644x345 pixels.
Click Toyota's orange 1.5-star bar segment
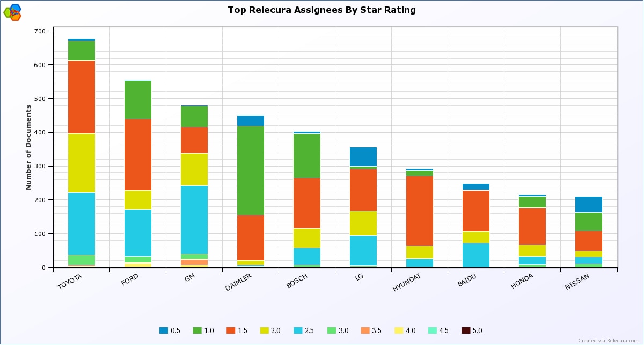click(82, 97)
